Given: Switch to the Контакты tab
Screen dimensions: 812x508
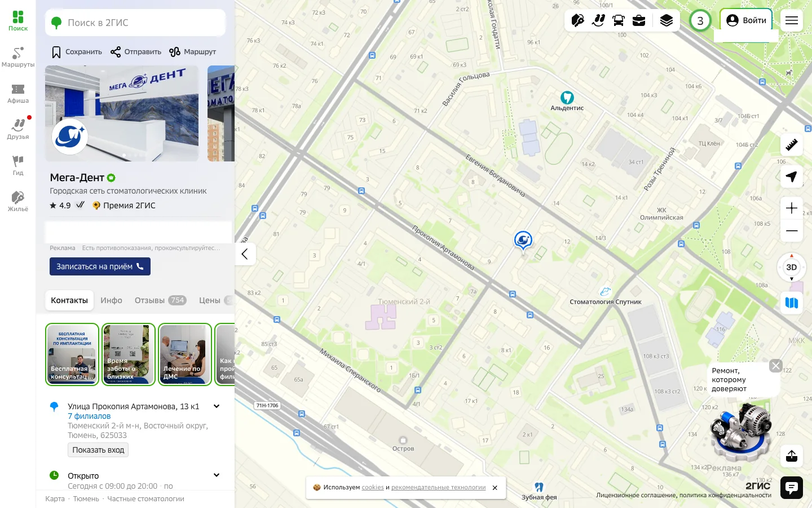Looking at the screenshot, I should click(69, 300).
